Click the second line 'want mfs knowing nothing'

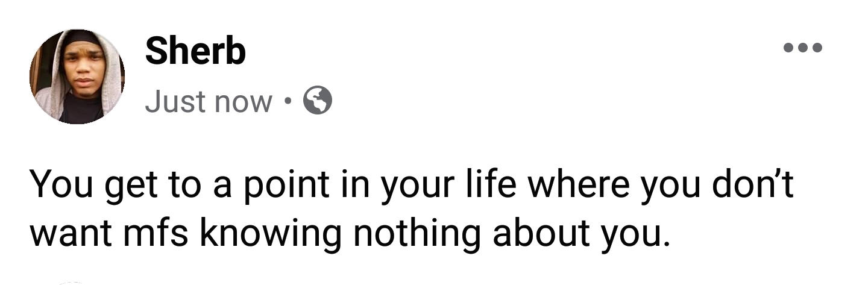click(x=350, y=233)
